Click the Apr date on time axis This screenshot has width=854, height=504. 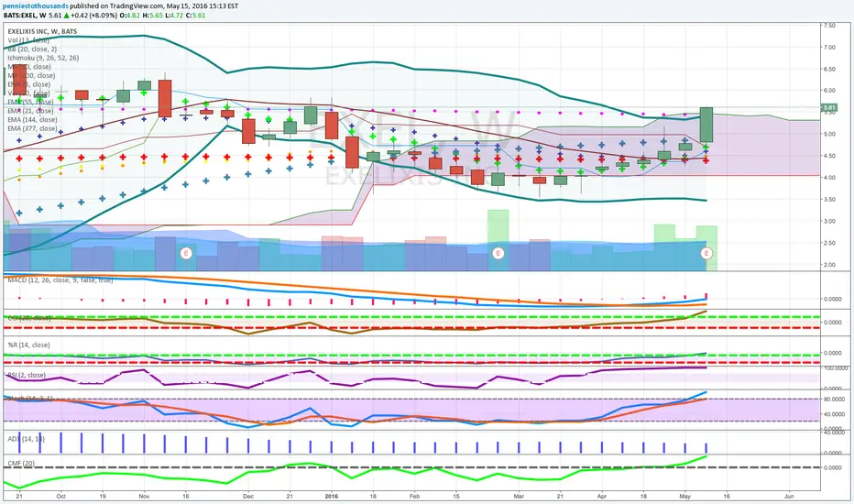602,497
